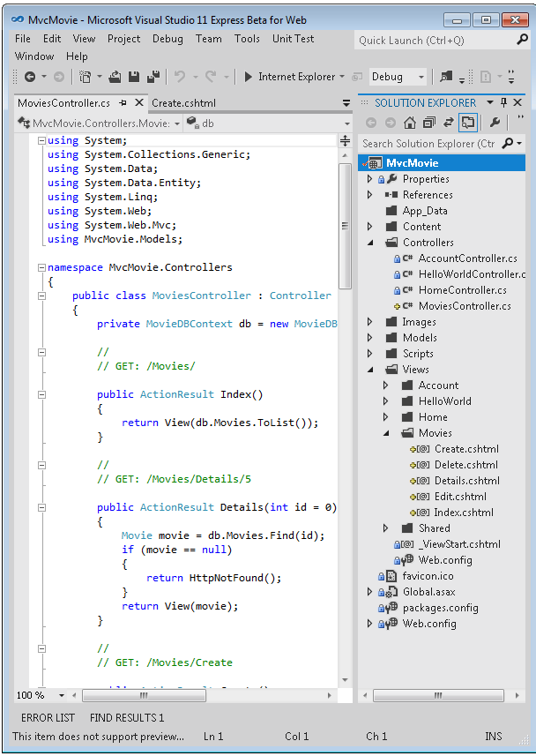This screenshot has width=536, height=756.
Task: Collapse the MoviesController class outline
Action: [x=42, y=296]
